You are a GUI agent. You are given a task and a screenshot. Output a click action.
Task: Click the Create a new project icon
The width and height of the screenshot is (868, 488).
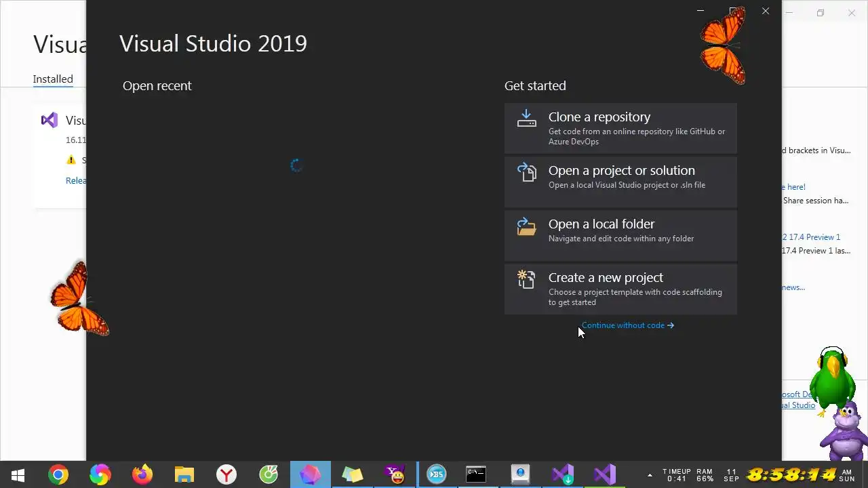pyautogui.click(x=526, y=279)
